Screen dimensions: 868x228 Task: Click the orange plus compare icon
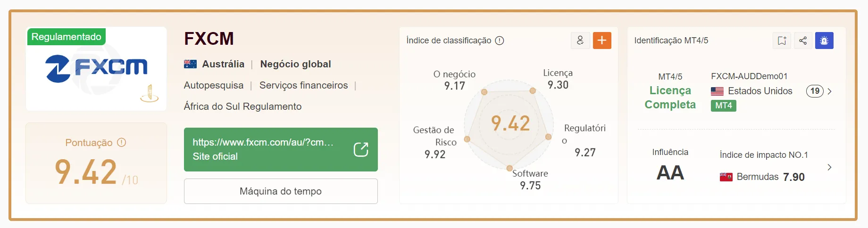[x=602, y=41]
